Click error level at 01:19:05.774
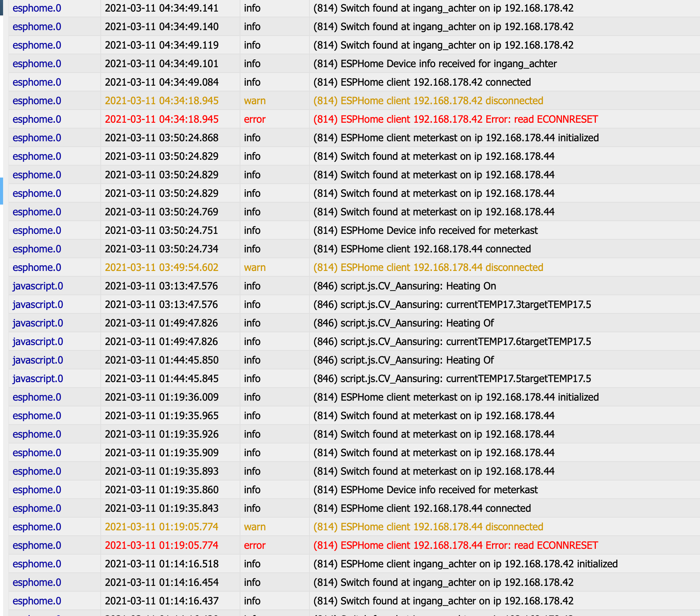Screen dimensions: 700x616 (255, 545)
